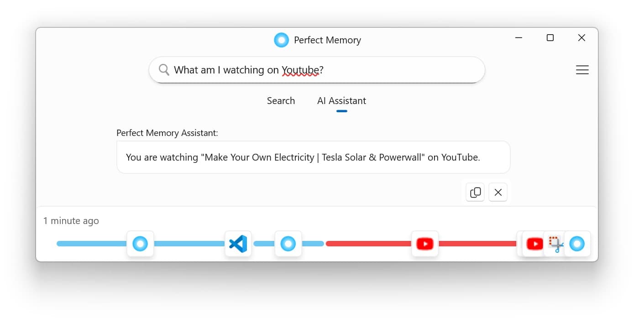Switch to the Search tab
Viewport: 644px width, 318px height.
281,101
